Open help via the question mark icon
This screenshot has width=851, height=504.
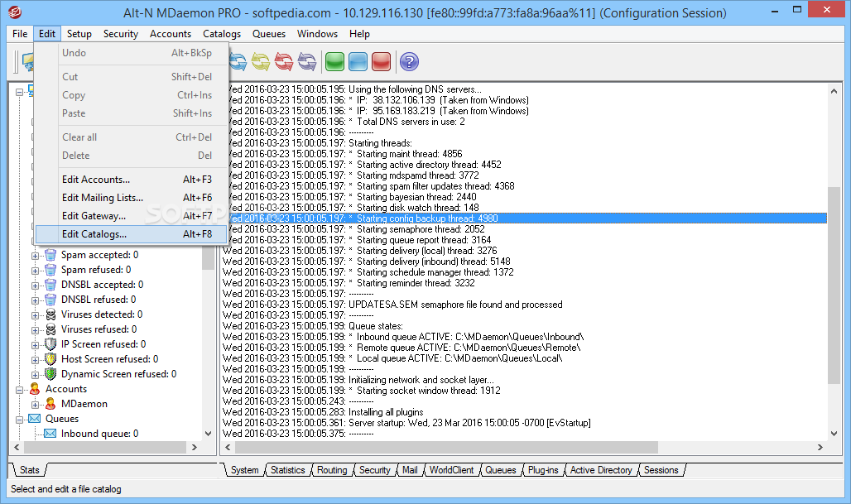coord(409,62)
